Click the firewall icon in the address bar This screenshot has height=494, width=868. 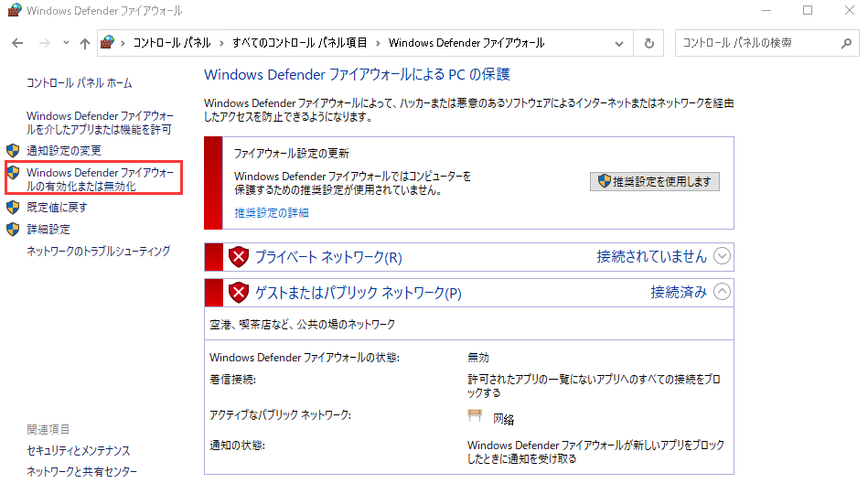tap(107, 42)
